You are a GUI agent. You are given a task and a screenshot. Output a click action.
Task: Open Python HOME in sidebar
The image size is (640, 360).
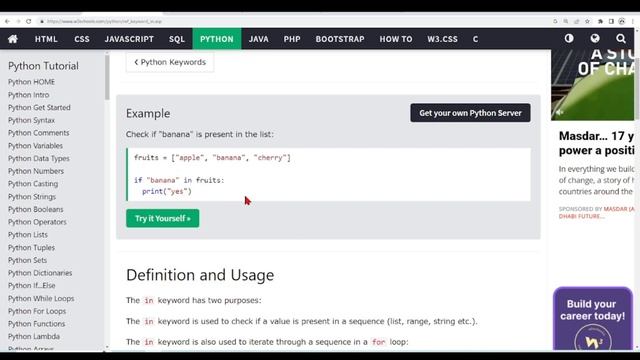point(31,82)
